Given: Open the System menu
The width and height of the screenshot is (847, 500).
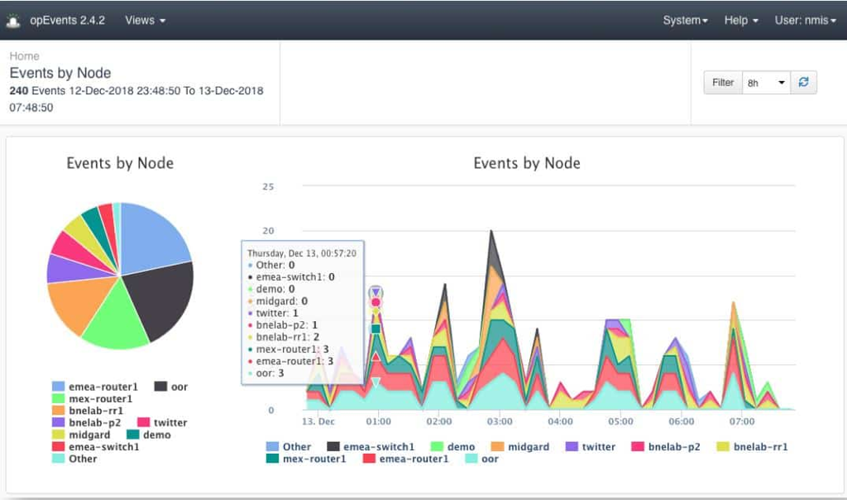Looking at the screenshot, I should 685,20.
